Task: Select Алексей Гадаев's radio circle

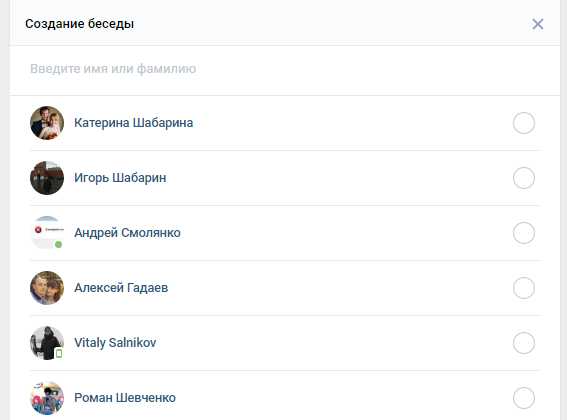Action: pyautogui.click(x=524, y=288)
